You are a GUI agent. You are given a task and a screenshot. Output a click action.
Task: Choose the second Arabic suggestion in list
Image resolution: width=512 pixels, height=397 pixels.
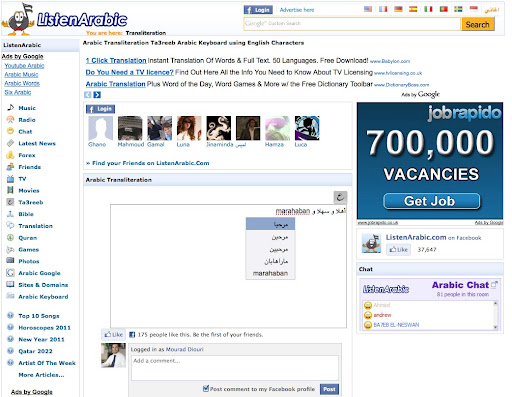(x=270, y=237)
